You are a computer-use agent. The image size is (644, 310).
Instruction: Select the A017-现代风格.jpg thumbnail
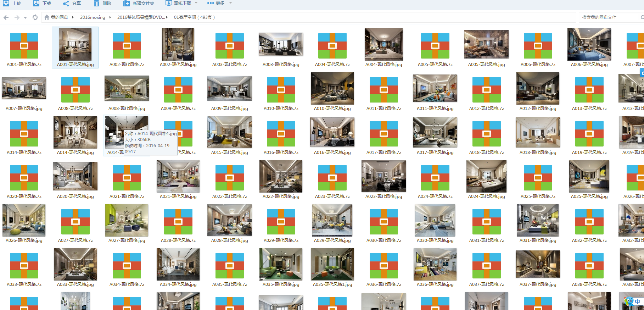[435, 132]
